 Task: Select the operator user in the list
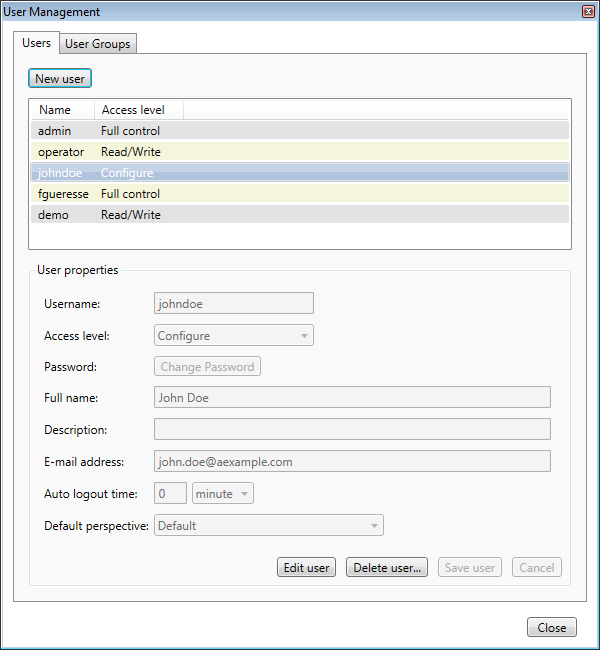pyautogui.click(x=60, y=152)
